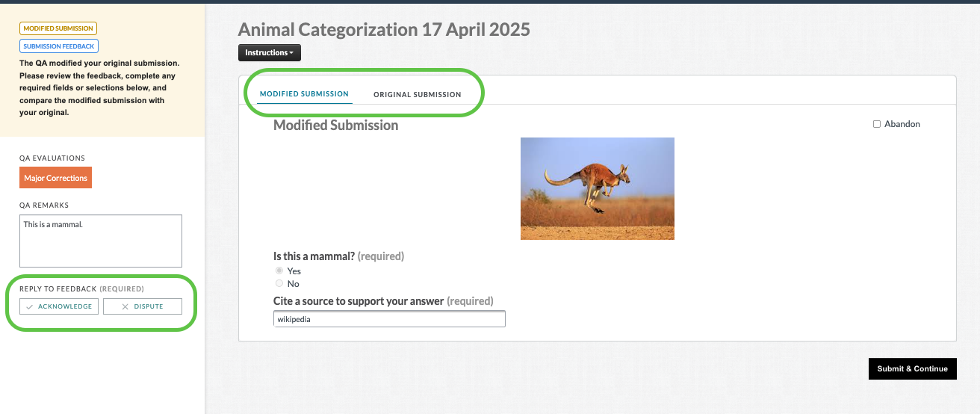This screenshot has width=980, height=414.
Task: Tick the Abandon checkbox
Action: [877, 124]
